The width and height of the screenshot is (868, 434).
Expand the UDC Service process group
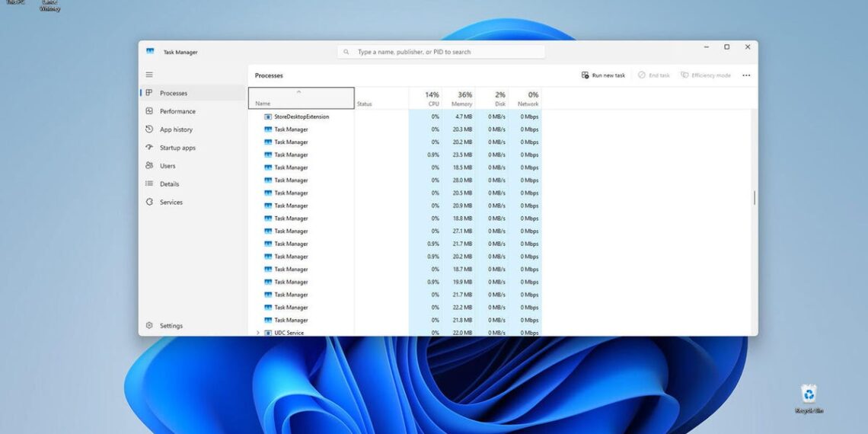click(x=257, y=333)
